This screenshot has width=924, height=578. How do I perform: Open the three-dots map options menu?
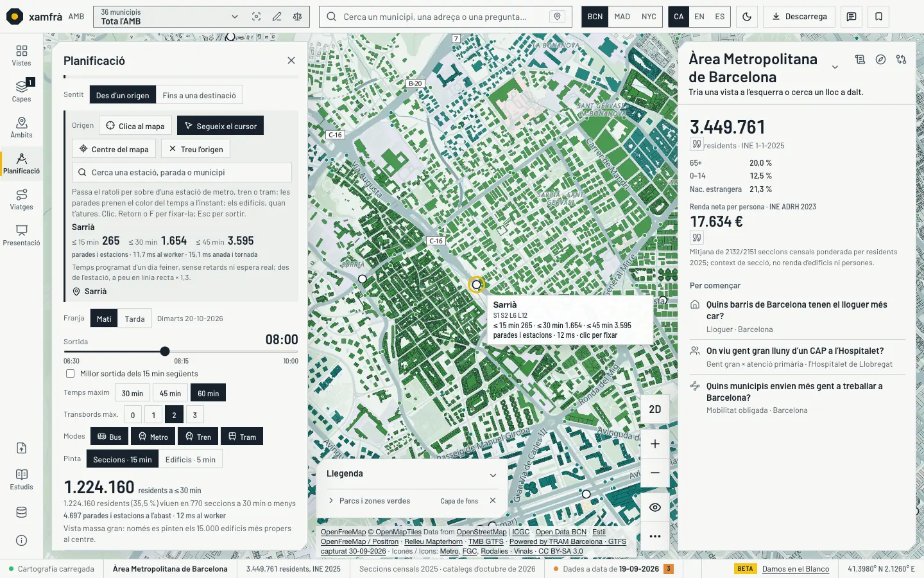click(655, 536)
